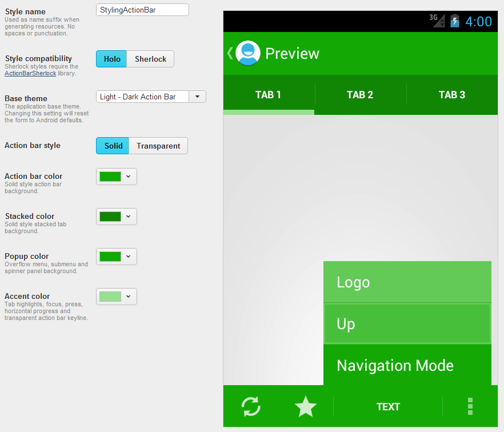Select Sherlock style compatibility
Image resolution: width=504 pixels, height=432 pixels.
point(150,59)
